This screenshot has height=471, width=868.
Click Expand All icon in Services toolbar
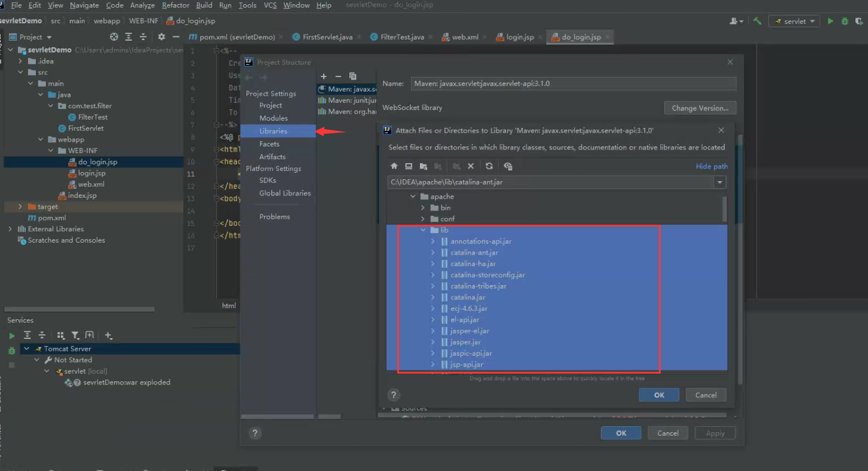point(27,335)
